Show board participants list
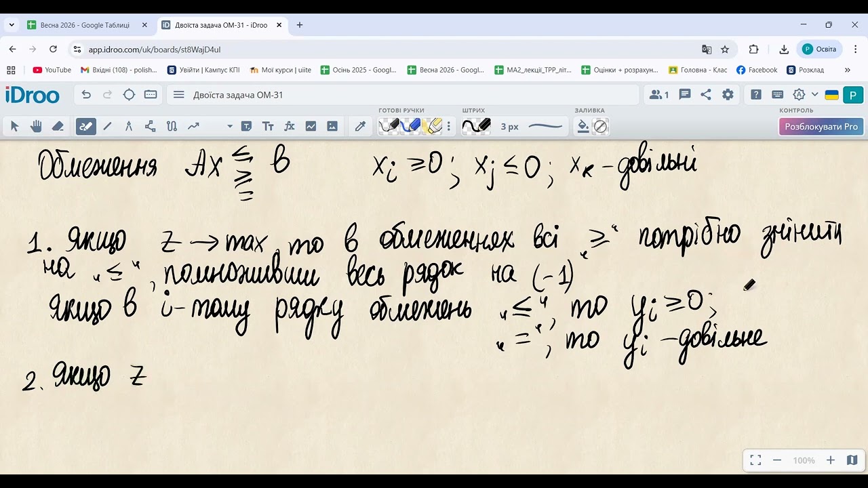 pos(659,95)
